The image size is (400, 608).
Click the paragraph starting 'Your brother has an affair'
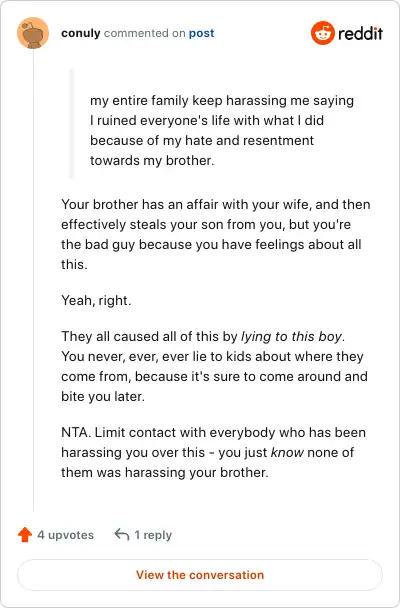pos(216,234)
